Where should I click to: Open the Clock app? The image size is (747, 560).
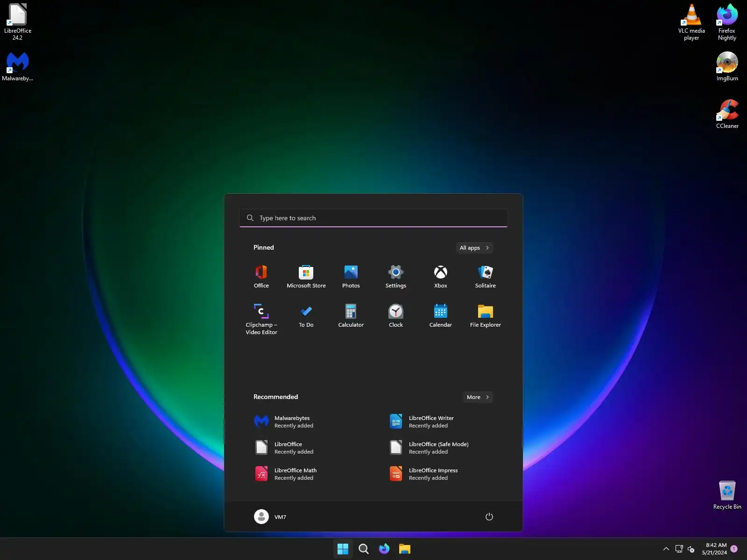coord(396,316)
